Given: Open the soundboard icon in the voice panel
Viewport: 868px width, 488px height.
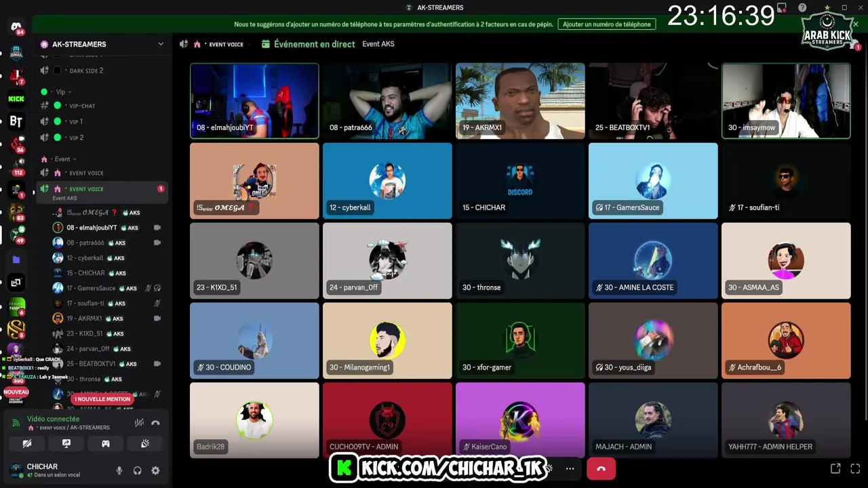Looking at the screenshot, I should coord(145,443).
